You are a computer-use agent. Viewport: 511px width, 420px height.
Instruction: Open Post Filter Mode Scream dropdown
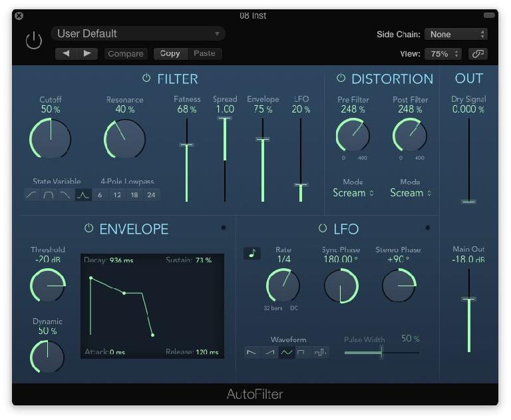(411, 193)
